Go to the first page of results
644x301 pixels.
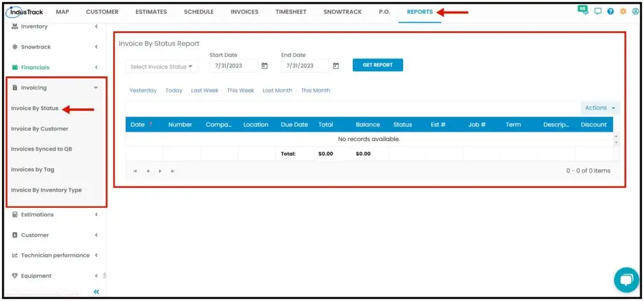135,171
